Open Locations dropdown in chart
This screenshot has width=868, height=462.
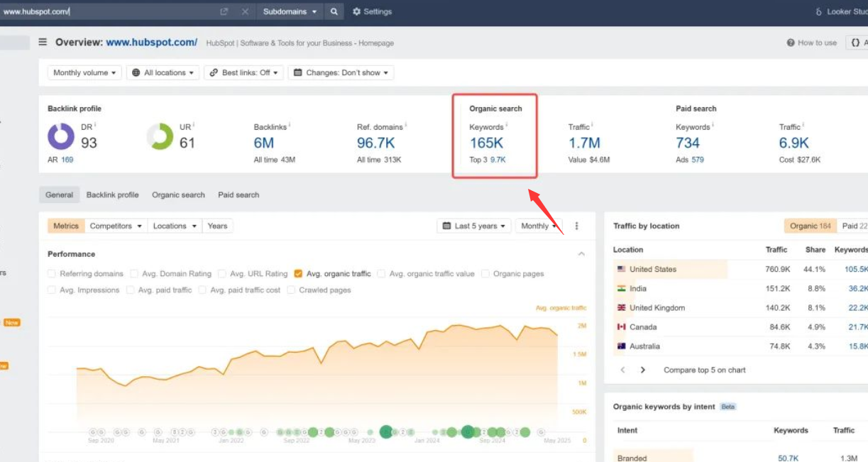coord(175,226)
